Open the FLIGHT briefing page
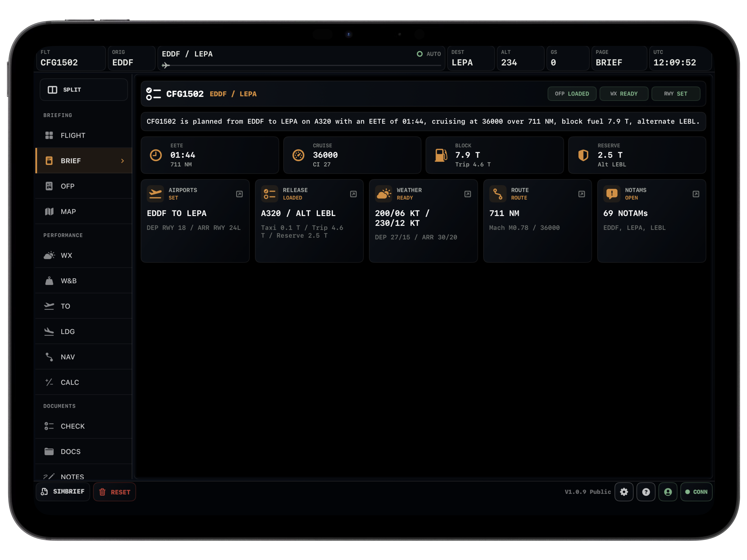The image size is (747, 560). pos(84,135)
